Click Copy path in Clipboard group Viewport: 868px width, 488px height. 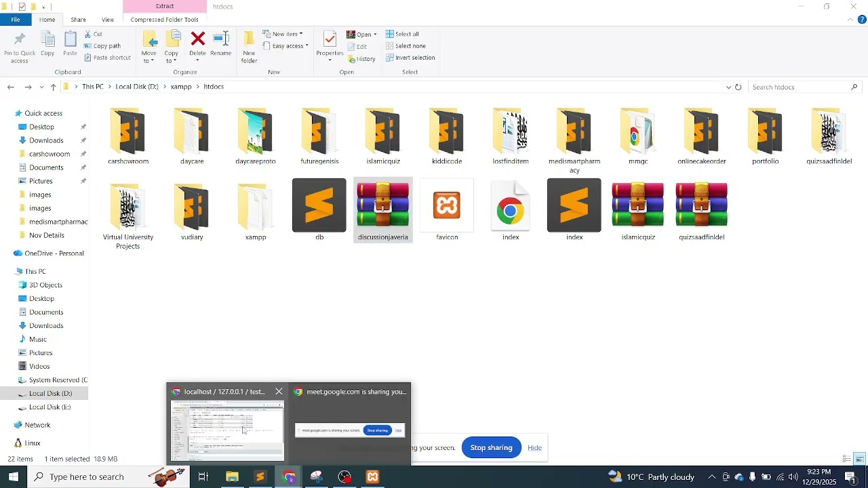click(x=102, y=46)
